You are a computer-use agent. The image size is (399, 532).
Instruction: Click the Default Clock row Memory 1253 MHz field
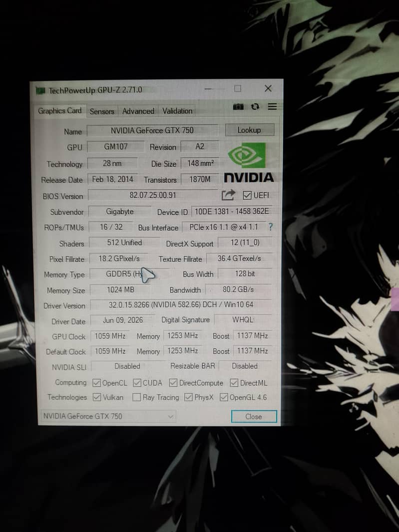click(x=183, y=351)
